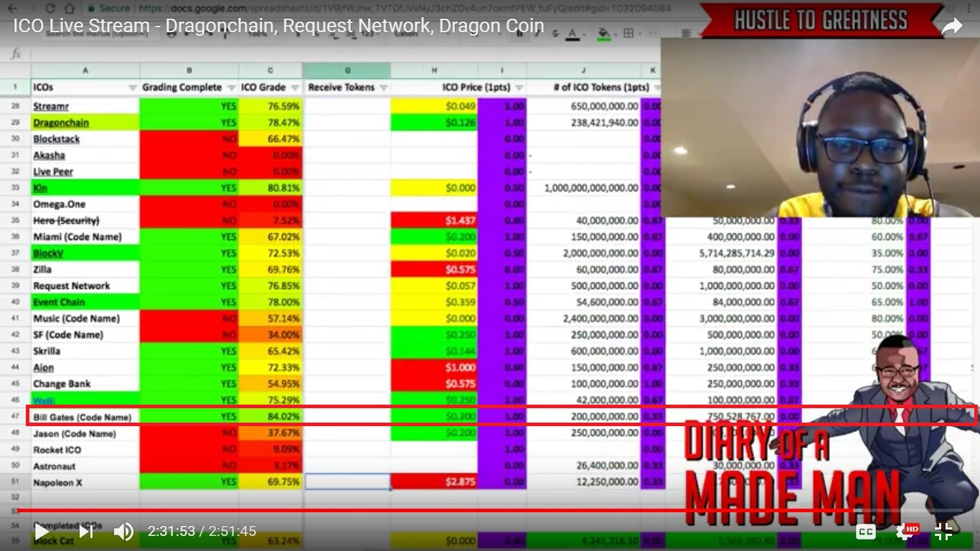980x551 pixels.
Task: Select the Omega.One cell
Action: [x=85, y=204]
